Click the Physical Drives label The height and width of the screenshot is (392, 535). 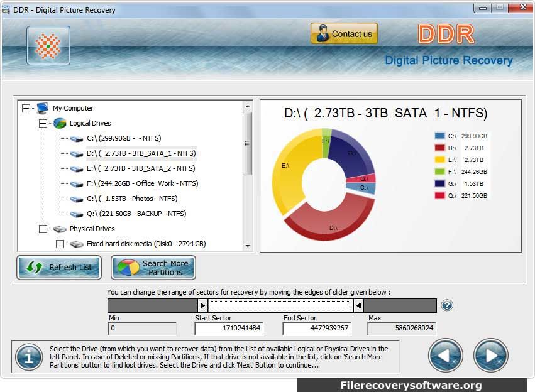[92, 229]
